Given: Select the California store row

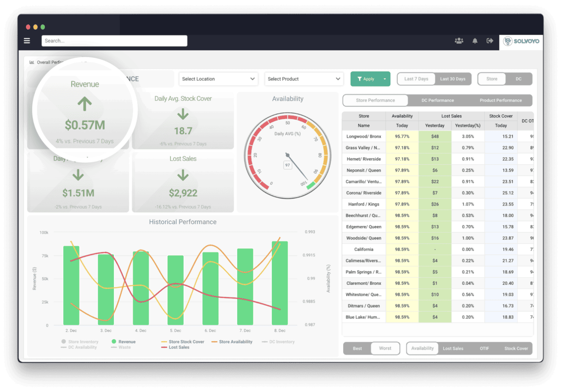Looking at the screenshot, I should click(438, 250).
